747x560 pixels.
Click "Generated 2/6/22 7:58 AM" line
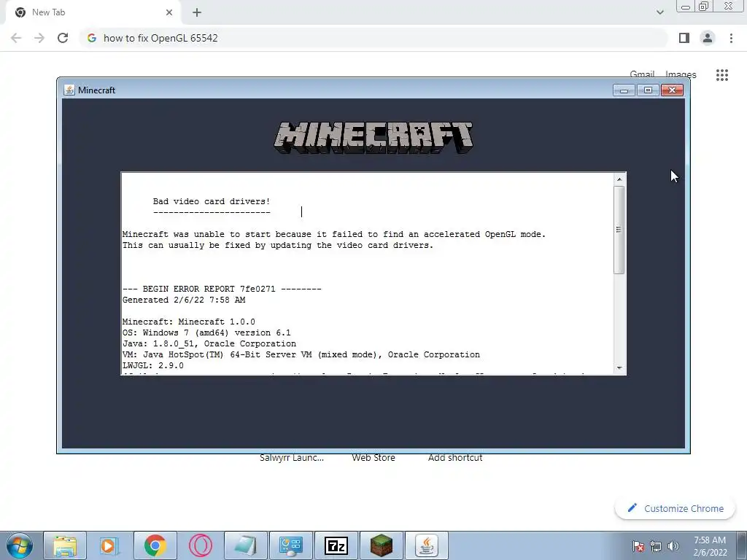pos(184,300)
